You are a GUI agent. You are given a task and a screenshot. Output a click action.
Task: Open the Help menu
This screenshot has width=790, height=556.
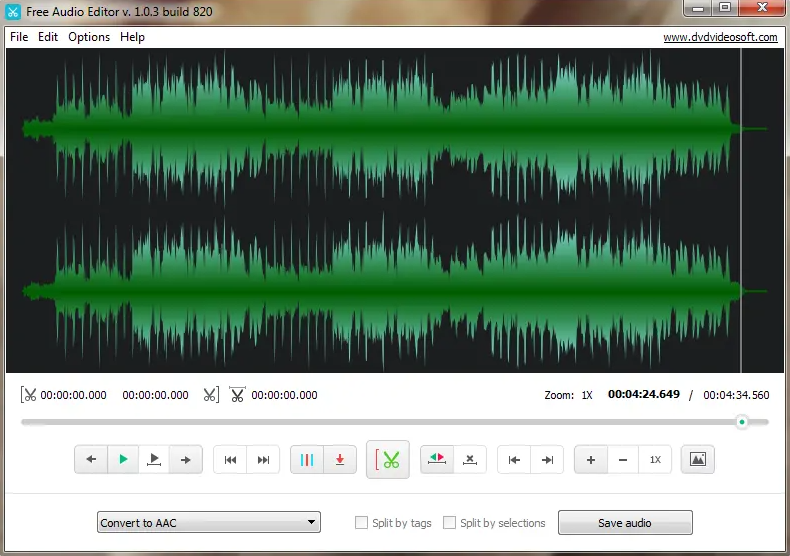133,37
